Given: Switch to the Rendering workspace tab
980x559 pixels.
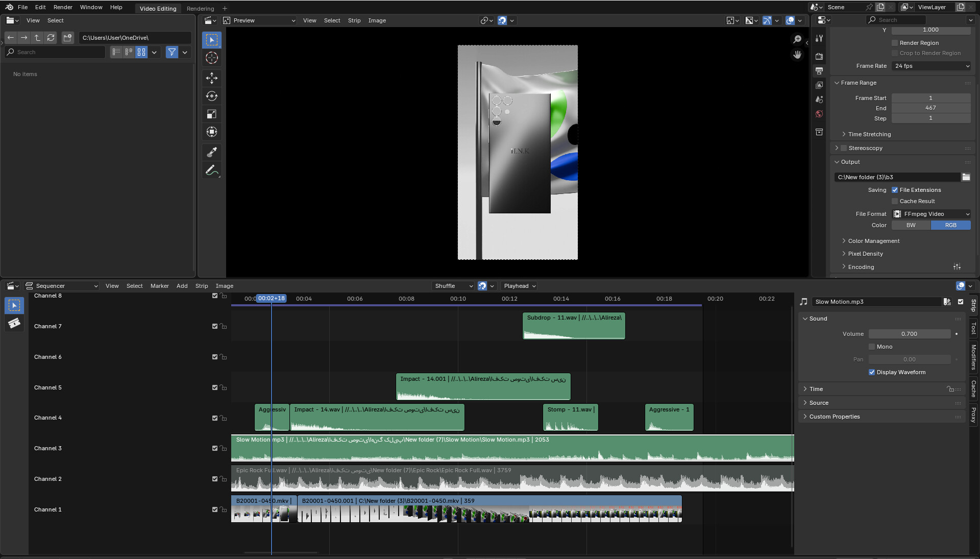Looking at the screenshot, I should click(200, 9).
